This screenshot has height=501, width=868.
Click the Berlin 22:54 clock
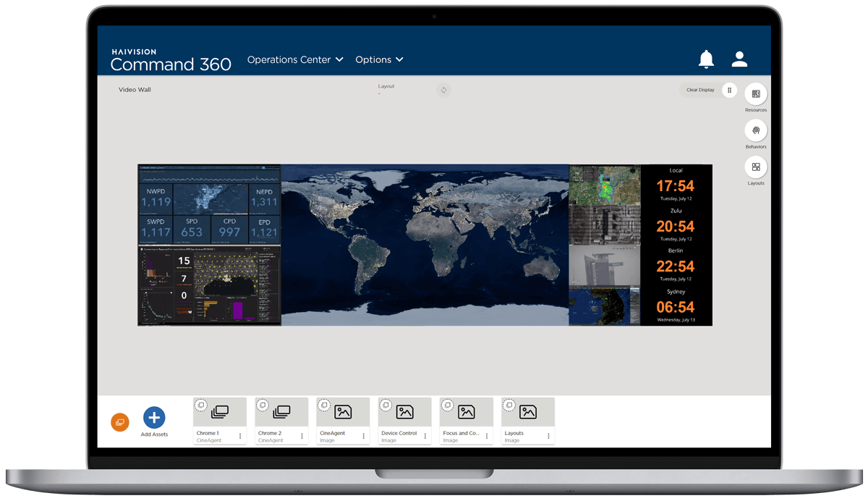pyautogui.click(x=676, y=265)
